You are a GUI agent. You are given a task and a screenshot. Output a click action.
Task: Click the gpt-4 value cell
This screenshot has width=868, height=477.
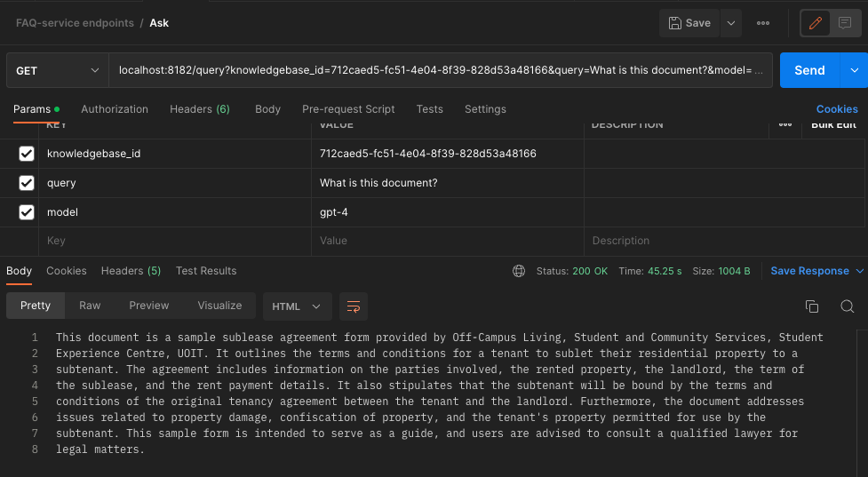point(448,212)
